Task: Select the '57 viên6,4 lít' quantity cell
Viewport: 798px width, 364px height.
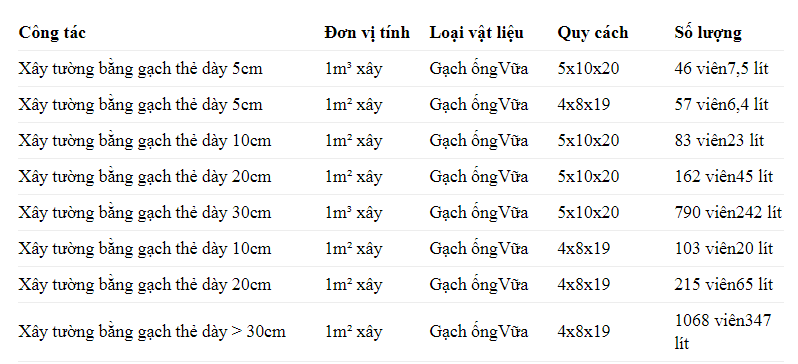Action: [x=721, y=104]
